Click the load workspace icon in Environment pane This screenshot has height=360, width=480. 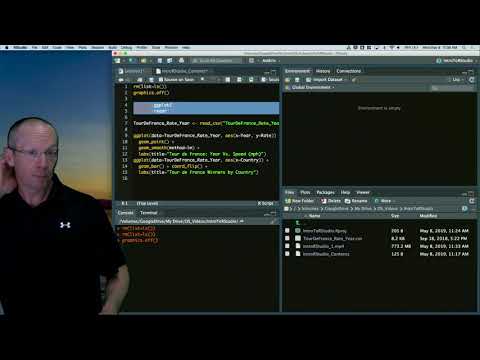coord(288,80)
